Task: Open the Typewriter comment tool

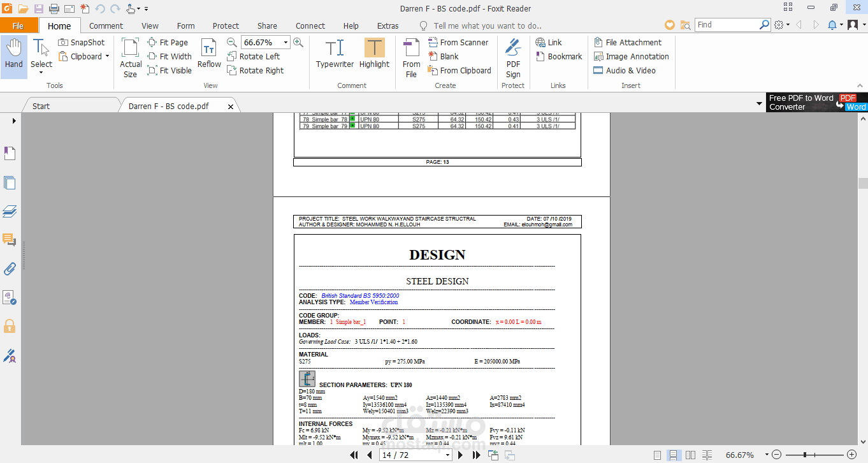Action: pos(335,54)
